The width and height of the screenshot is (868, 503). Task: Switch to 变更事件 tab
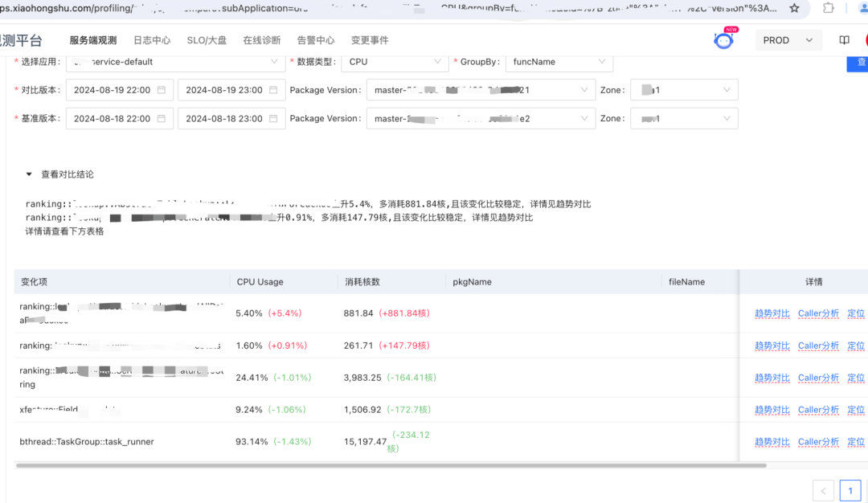point(370,40)
